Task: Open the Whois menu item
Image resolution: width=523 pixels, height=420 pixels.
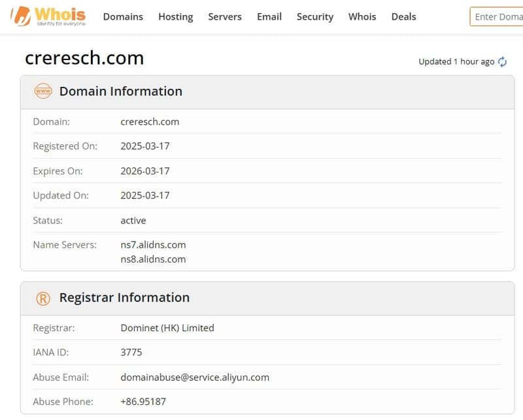Action: pos(362,17)
